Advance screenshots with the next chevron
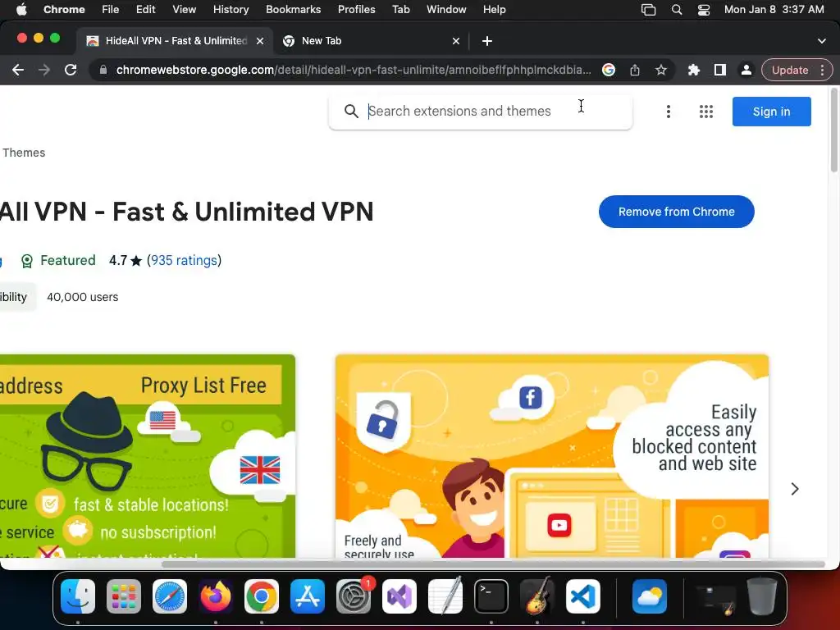840x630 pixels. pyautogui.click(x=795, y=489)
